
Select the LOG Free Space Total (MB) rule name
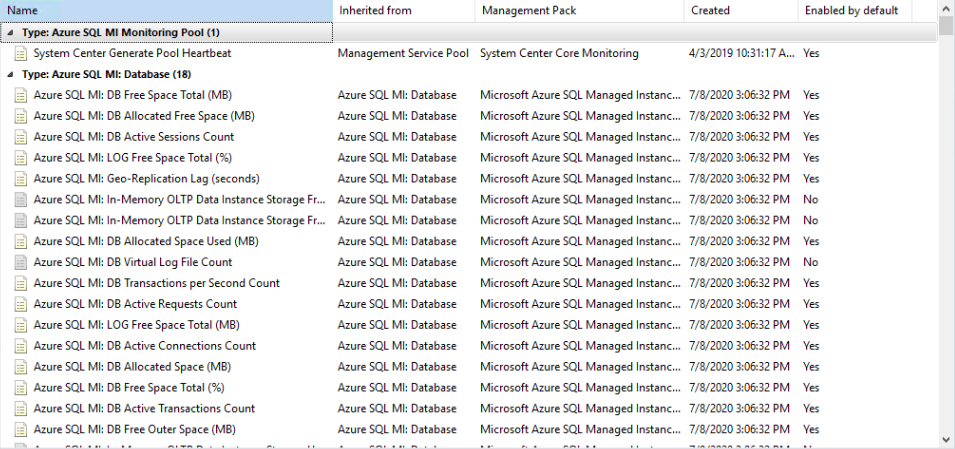click(136, 325)
